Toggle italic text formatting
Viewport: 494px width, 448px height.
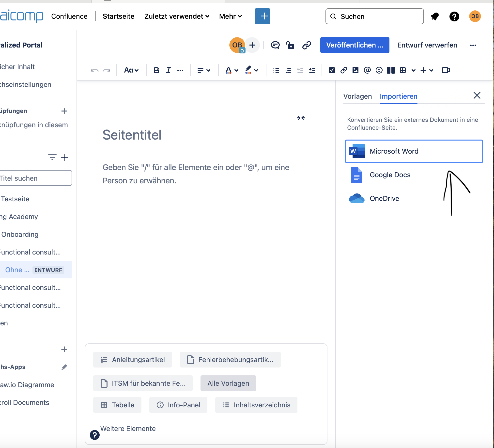168,70
